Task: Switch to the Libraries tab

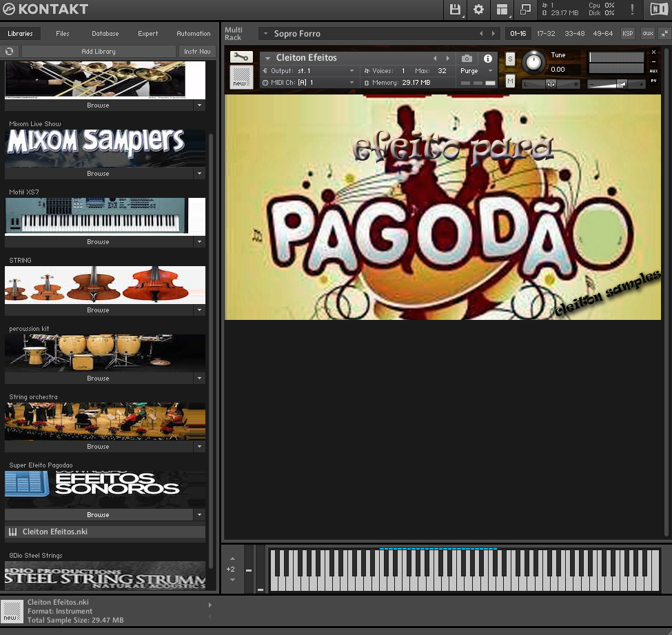Action: click(20, 34)
